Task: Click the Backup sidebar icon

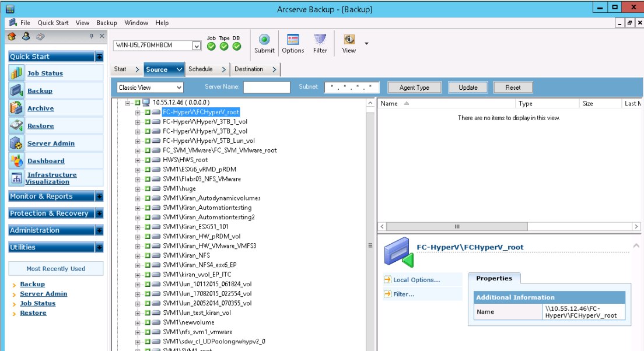Action: (x=16, y=90)
